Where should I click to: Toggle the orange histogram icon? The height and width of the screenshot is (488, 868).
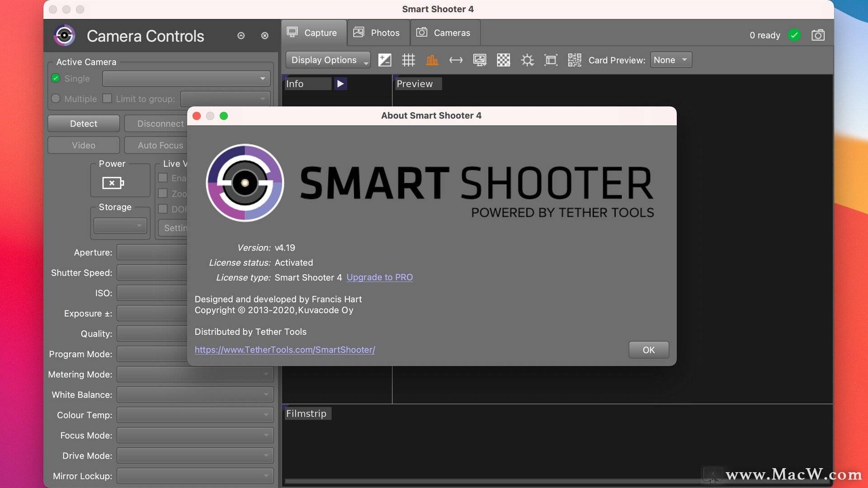432,60
